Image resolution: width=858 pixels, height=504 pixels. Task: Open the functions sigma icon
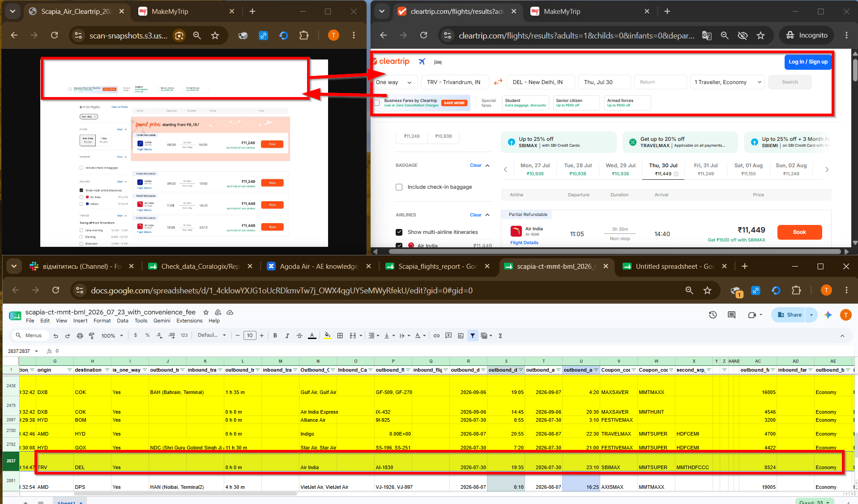click(x=500, y=335)
